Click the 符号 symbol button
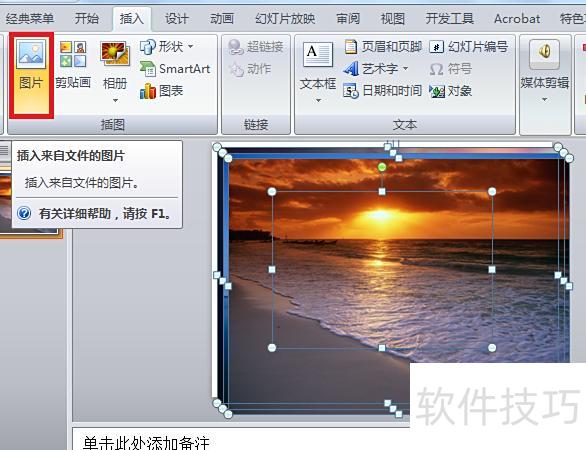Image resolution: width=586 pixels, height=450 pixels. (x=451, y=69)
